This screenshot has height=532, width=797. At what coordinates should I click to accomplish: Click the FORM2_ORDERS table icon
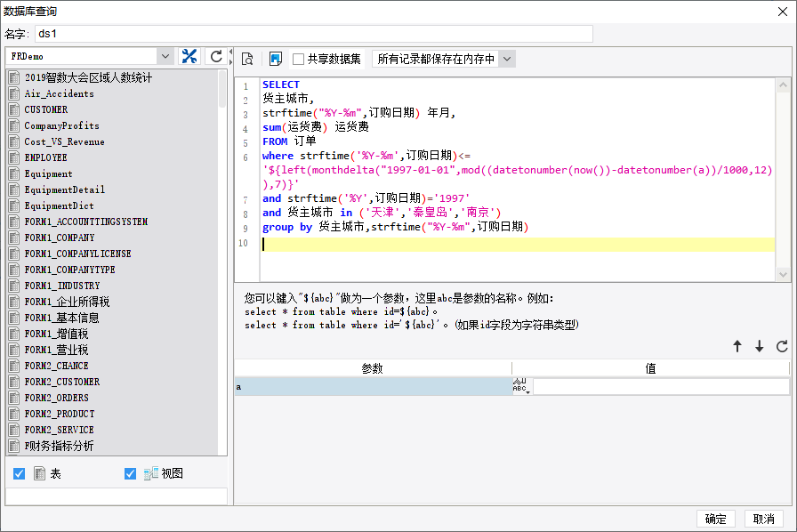14,398
